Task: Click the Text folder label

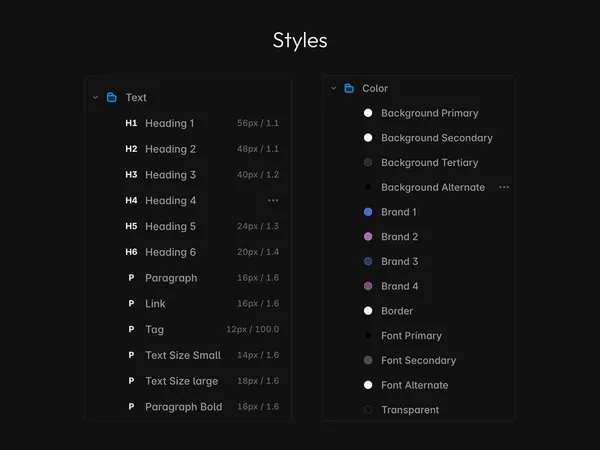Action: pos(136,98)
